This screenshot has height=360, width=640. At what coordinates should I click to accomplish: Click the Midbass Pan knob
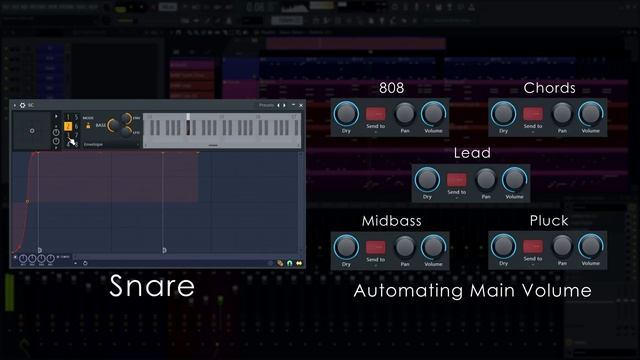pos(405,247)
